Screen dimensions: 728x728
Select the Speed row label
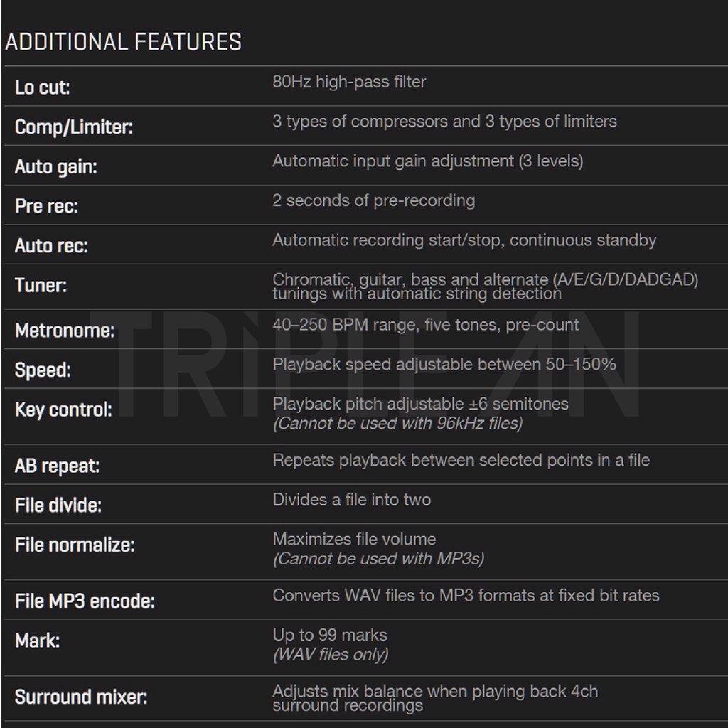pos(43,370)
